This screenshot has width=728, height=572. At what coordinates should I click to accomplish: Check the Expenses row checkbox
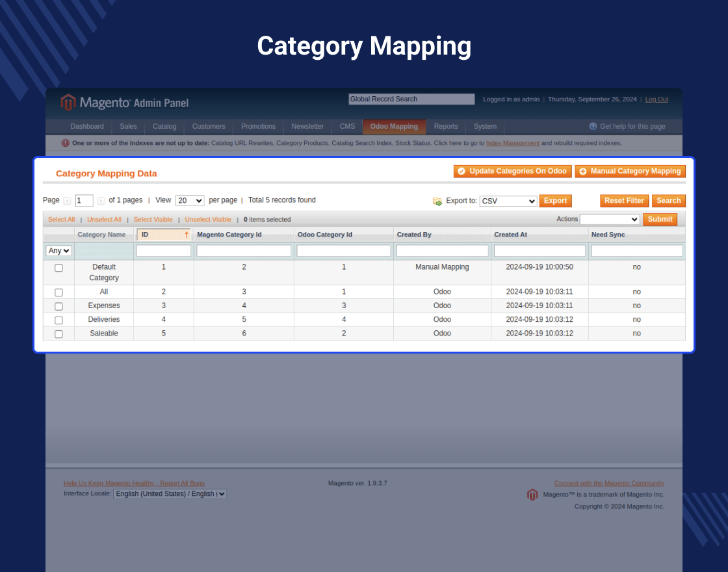(x=58, y=306)
